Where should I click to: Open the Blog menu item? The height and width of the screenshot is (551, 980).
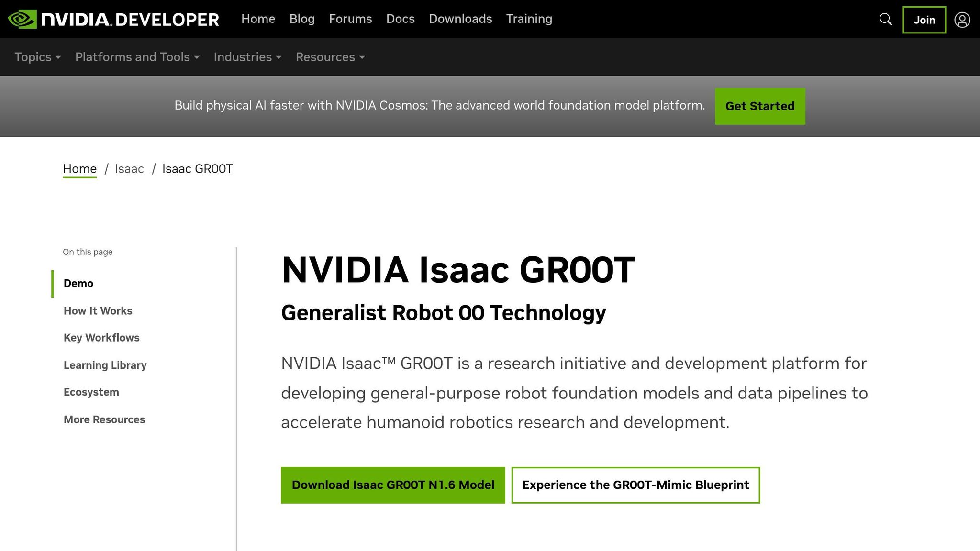301,19
